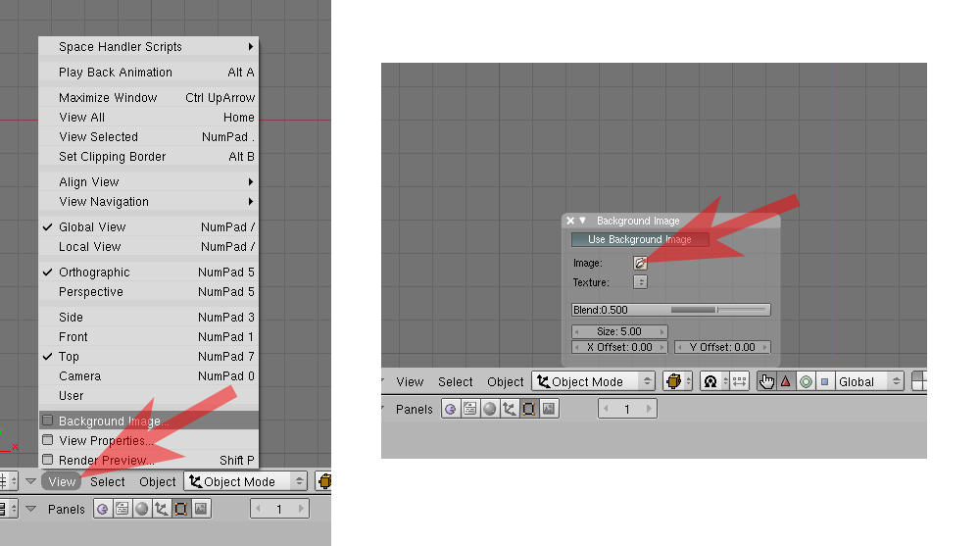Collapse 3D header triangle beside View, left screenshot
The image size is (980, 546).
tap(30, 481)
